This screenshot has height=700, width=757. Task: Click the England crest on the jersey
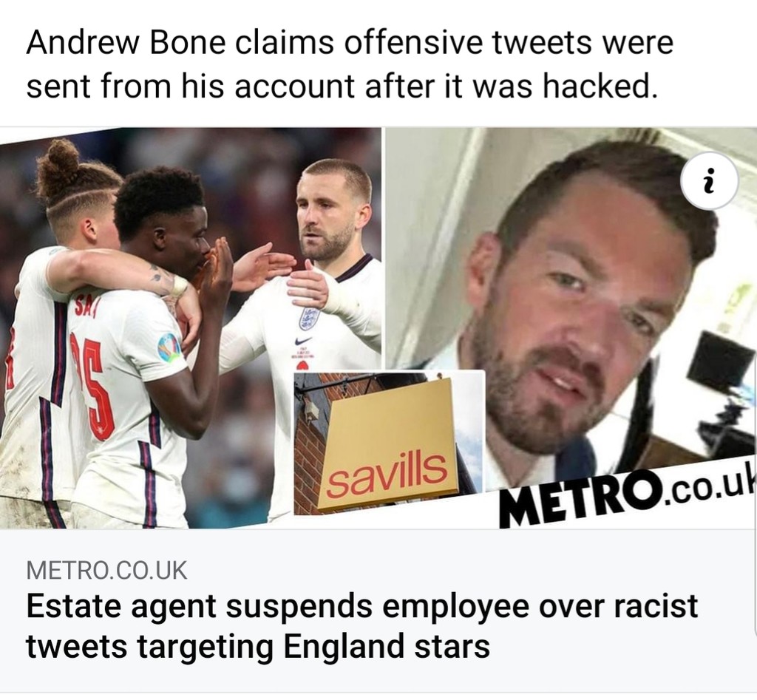coord(309,318)
